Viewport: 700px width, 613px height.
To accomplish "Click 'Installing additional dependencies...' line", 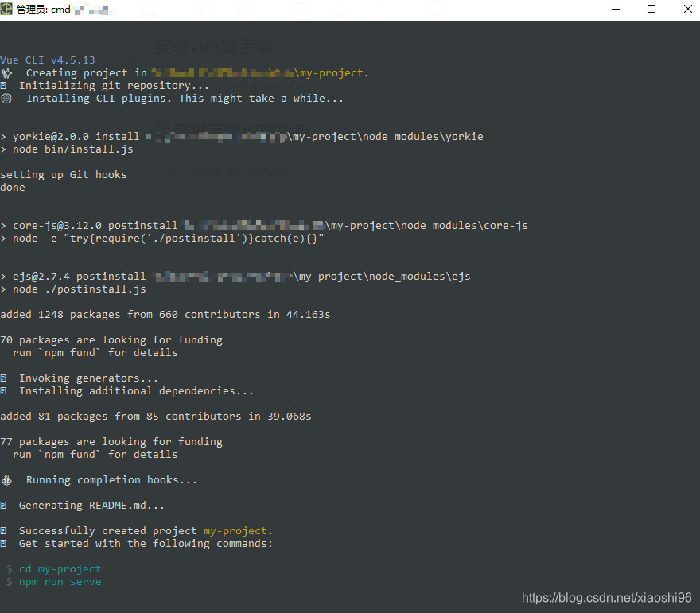I will click(136, 391).
